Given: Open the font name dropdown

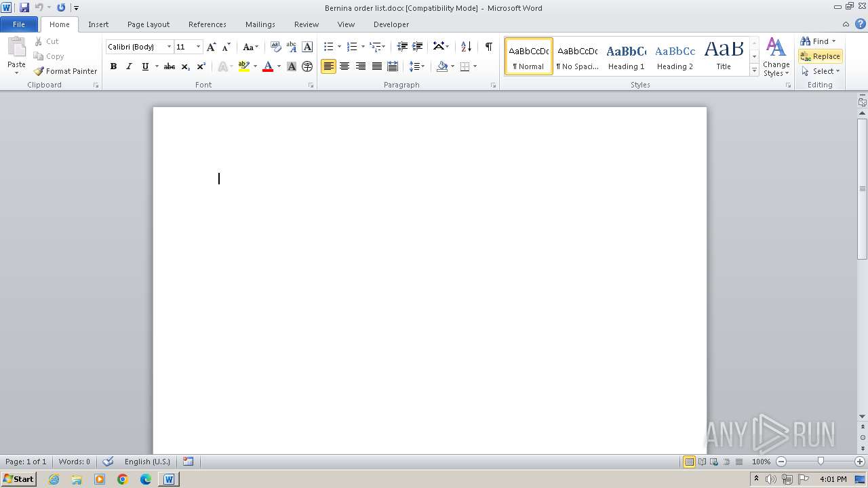Looking at the screenshot, I should coord(169,47).
